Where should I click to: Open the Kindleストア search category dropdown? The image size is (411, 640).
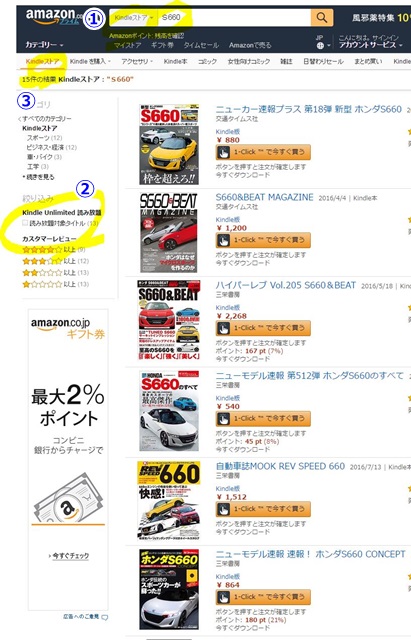[x=133, y=18]
